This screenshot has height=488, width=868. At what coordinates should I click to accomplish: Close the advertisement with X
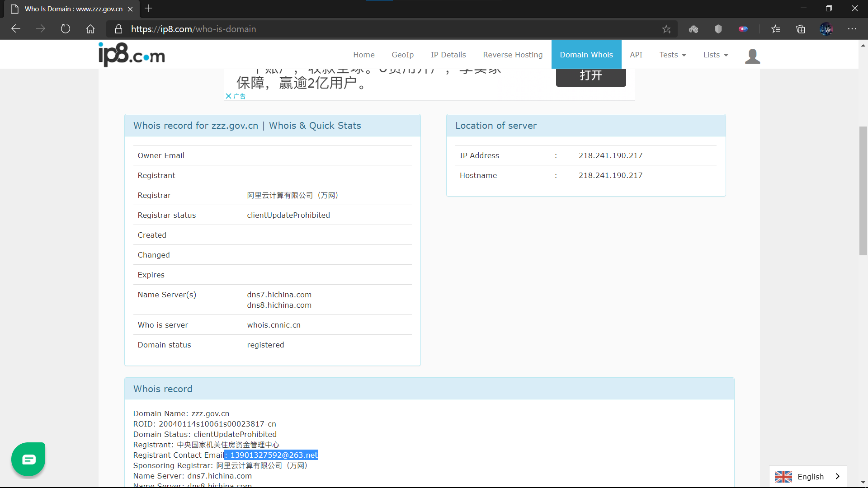coord(228,96)
